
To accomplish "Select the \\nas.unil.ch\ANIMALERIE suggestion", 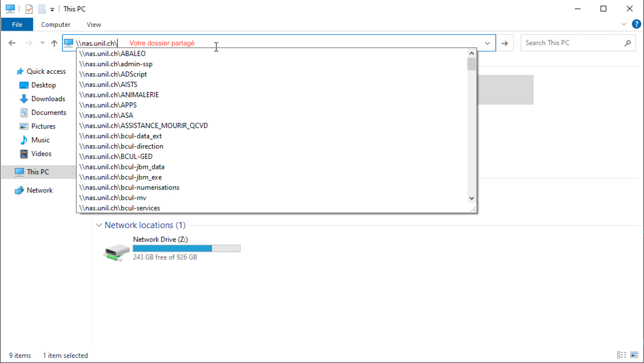I will pyautogui.click(x=119, y=95).
